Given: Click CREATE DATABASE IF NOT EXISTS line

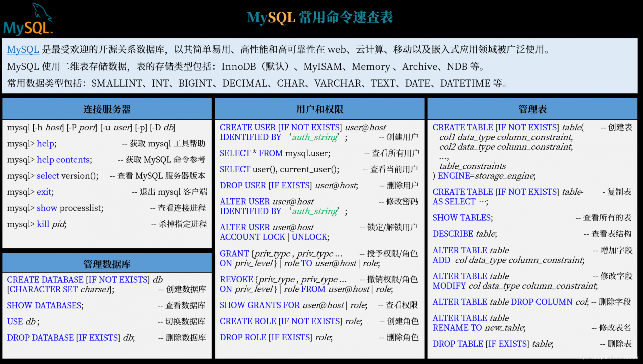Looking at the screenshot, I should (x=85, y=280).
